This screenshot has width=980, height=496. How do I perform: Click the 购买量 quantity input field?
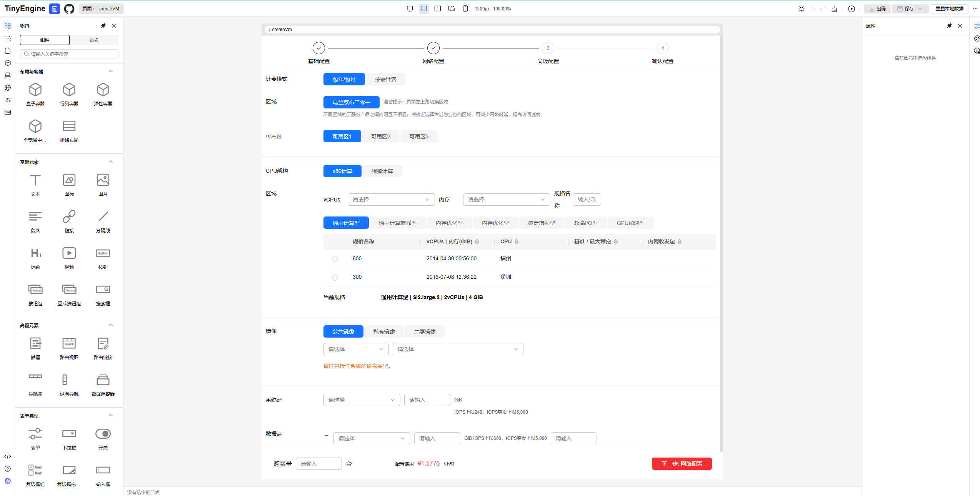(318, 464)
